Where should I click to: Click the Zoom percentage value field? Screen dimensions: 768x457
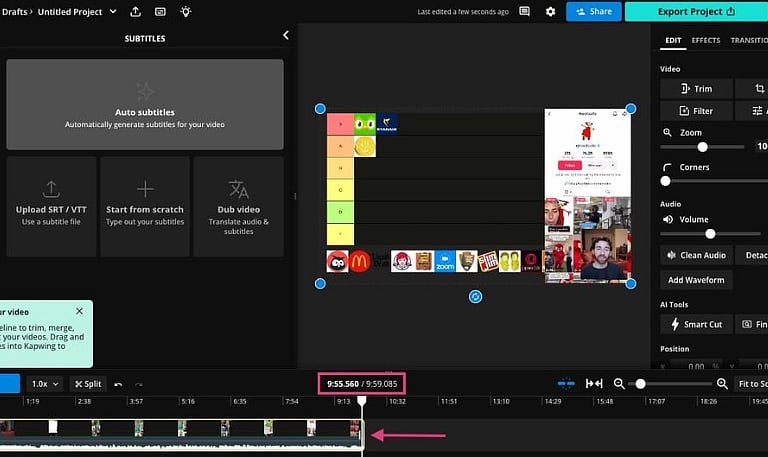click(x=762, y=146)
